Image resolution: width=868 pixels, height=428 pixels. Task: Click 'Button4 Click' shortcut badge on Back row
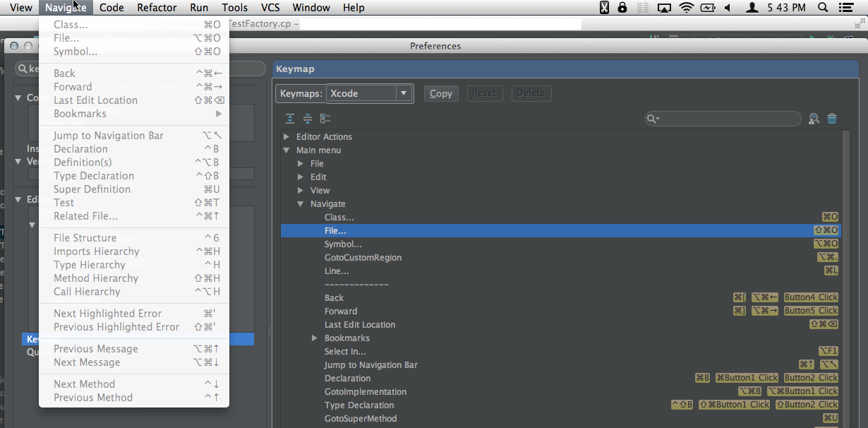pos(811,298)
